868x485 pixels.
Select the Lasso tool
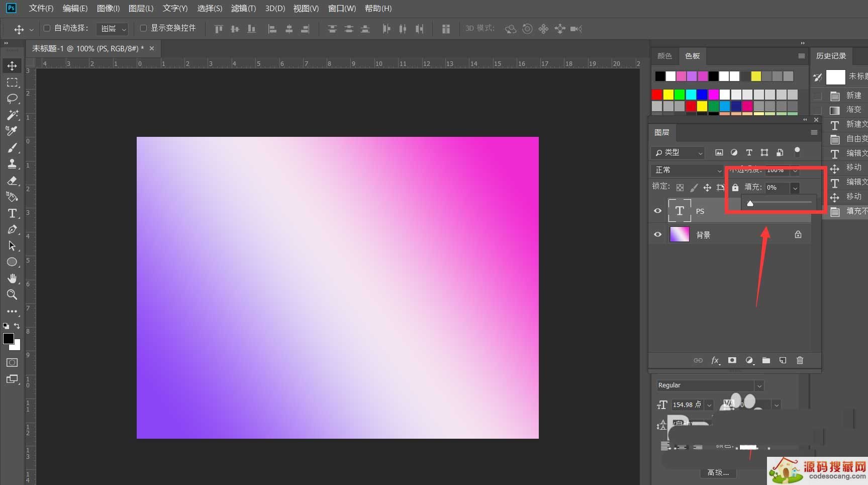click(12, 99)
